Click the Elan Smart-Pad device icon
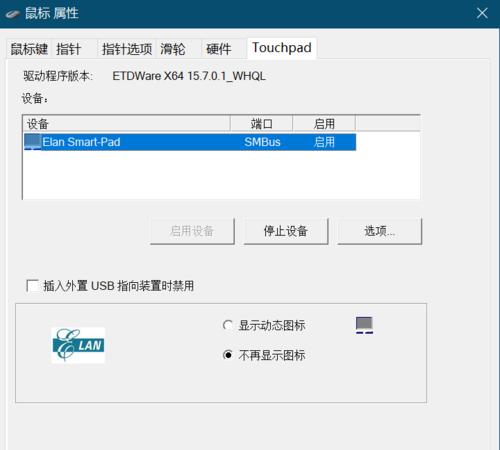Viewport: 500px width, 450px height. pyautogui.click(x=33, y=142)
